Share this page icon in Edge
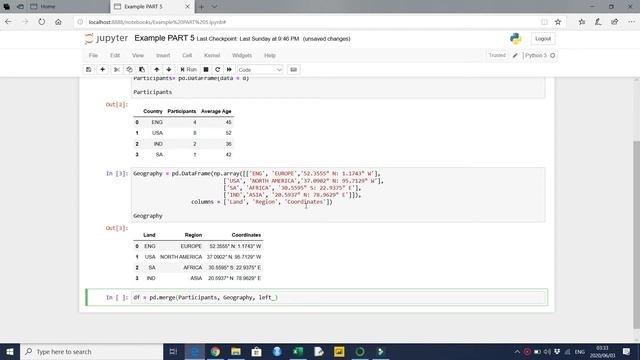This screenshot has width=640, height=360. pos(615,22)
